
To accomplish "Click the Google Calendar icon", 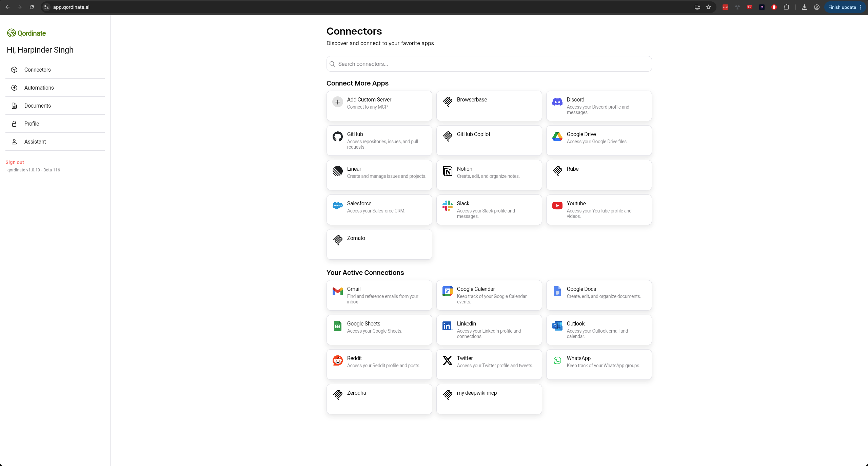I will 447,291.
